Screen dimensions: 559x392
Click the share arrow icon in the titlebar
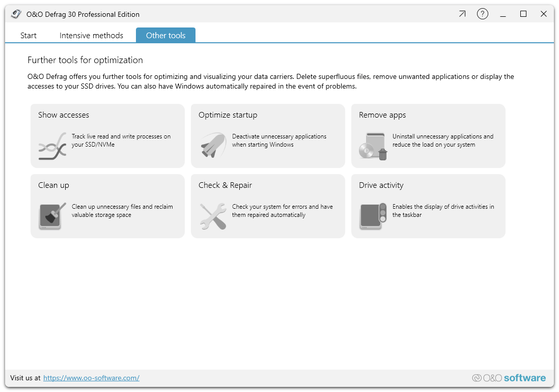pos(462,14)
